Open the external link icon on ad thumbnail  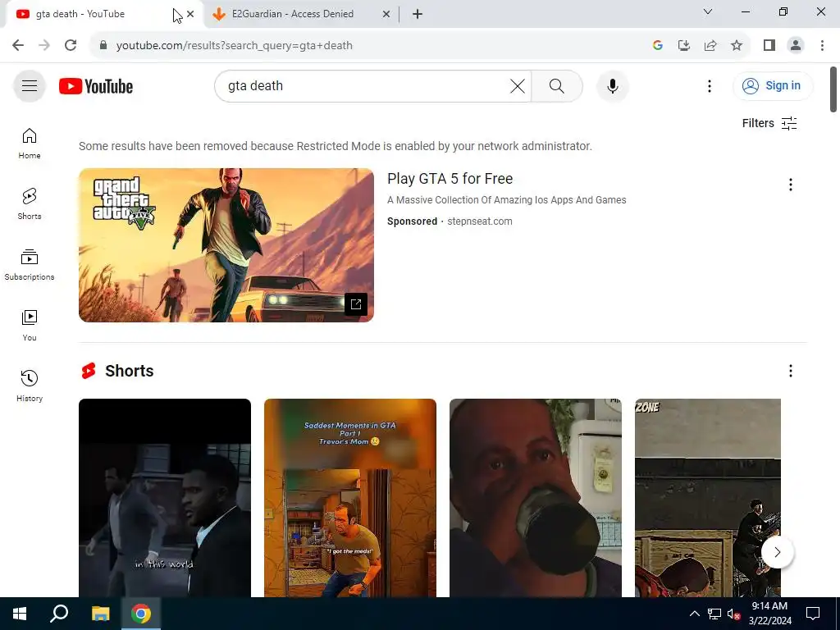pyautogui.click(x=356, y=304)
